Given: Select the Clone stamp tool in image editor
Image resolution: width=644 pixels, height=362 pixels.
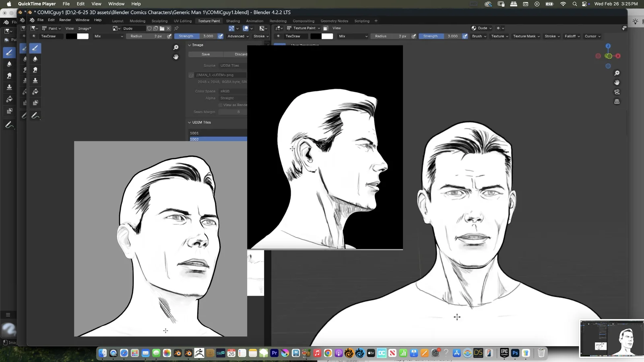Looking at the screenshot, I should (35, 81).
